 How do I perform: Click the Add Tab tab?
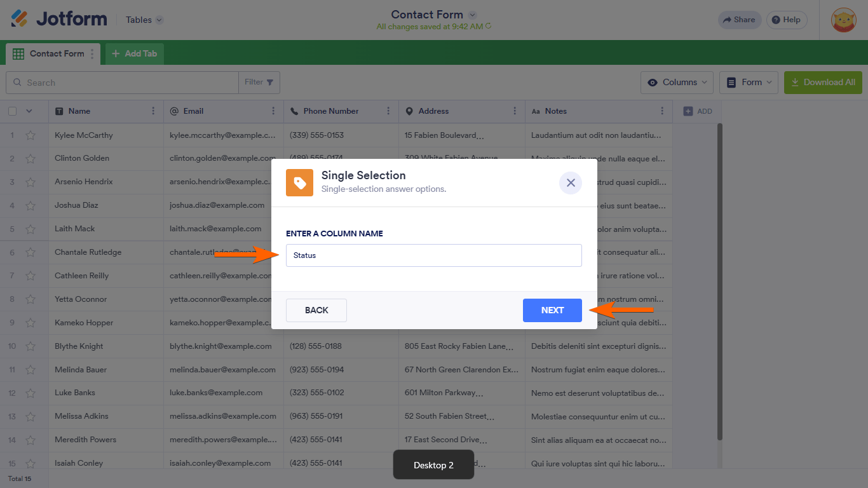coord(135,54)
